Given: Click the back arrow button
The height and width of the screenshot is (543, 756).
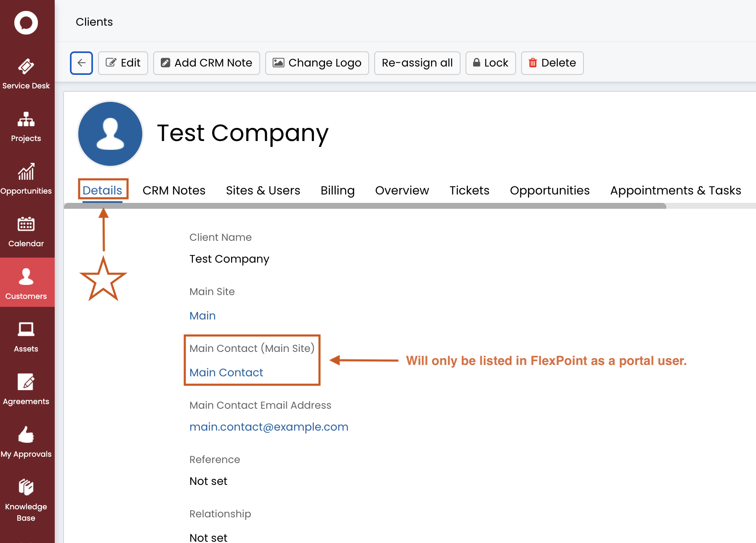Looking at the screenshot, I should point(81,63).
